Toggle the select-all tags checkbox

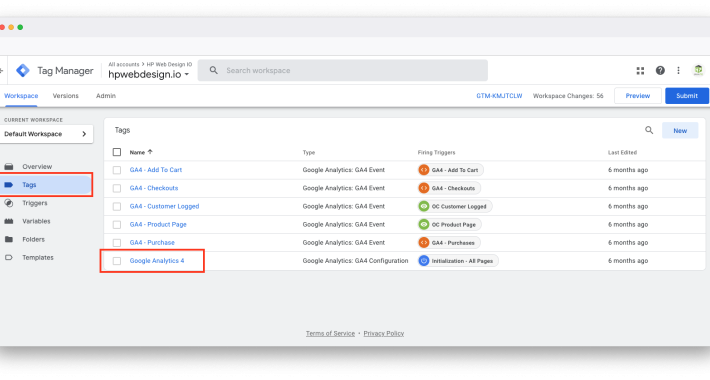coord(117,152)
